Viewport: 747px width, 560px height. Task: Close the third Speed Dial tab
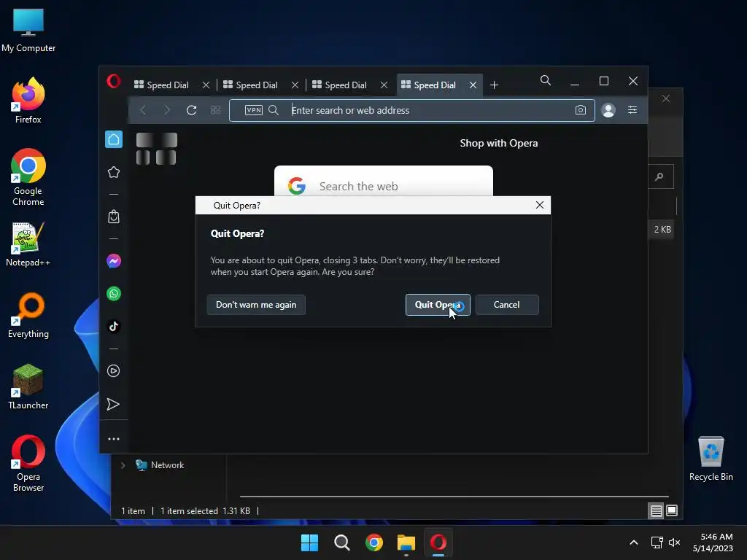click(384, 85)
